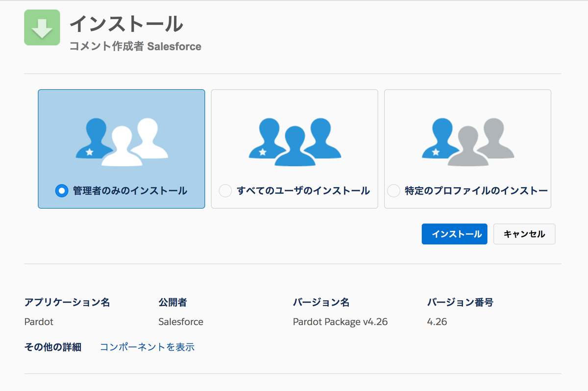The width and height of the screenshot is (588, 391).
Task: Click the version name Pardot Package v4.26
Action: [340, 322]
